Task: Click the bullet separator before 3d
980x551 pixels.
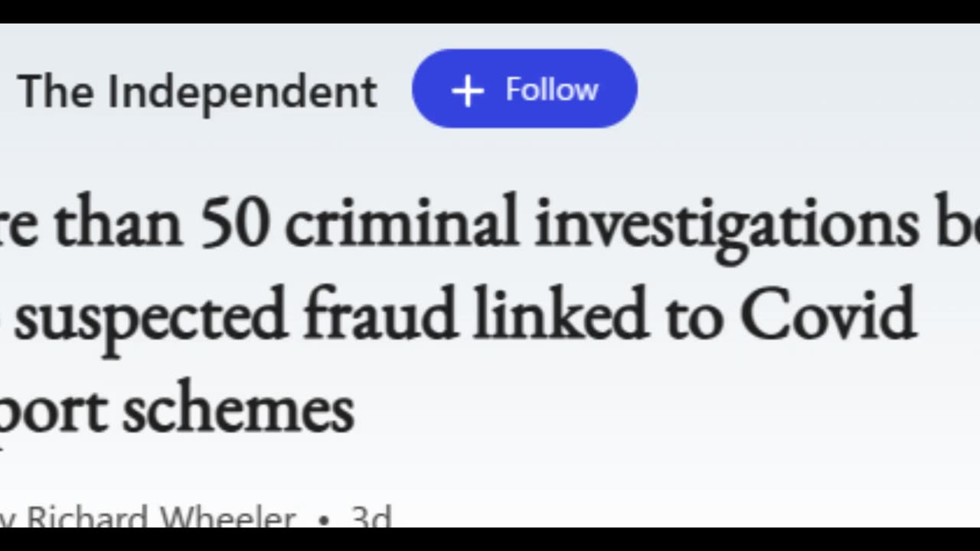Action: click(x=324, y=520)
